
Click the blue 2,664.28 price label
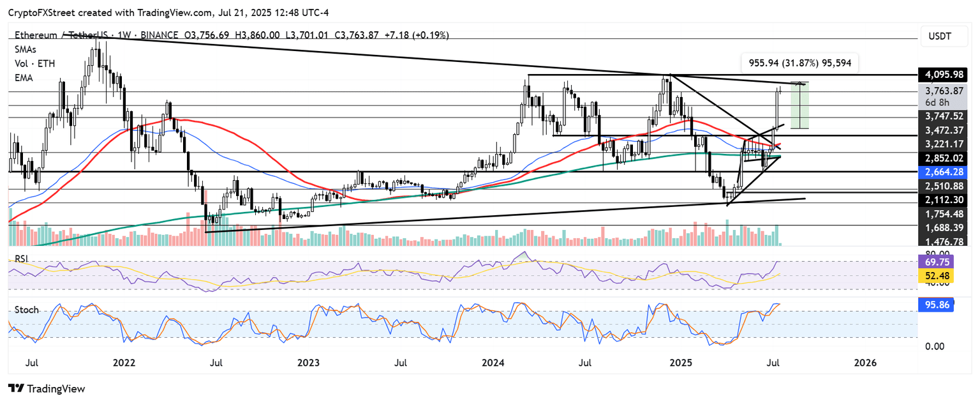click(x=943, y=172)
